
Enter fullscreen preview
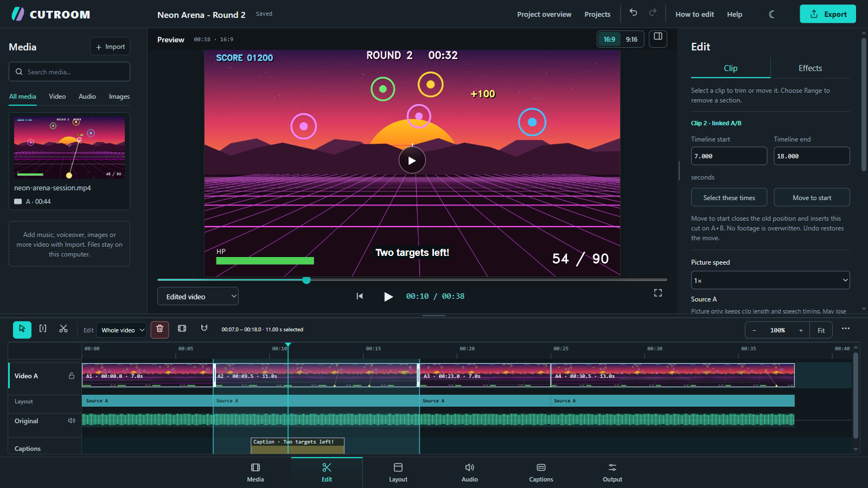coord(658,293)
